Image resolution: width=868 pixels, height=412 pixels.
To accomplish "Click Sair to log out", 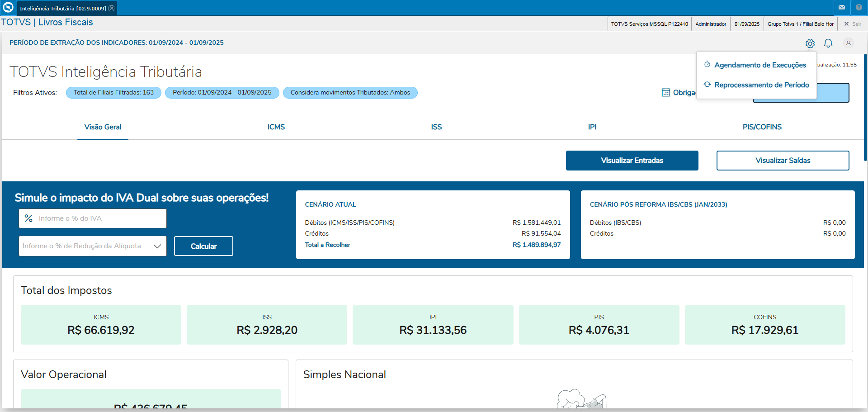I will coord(853,24).
